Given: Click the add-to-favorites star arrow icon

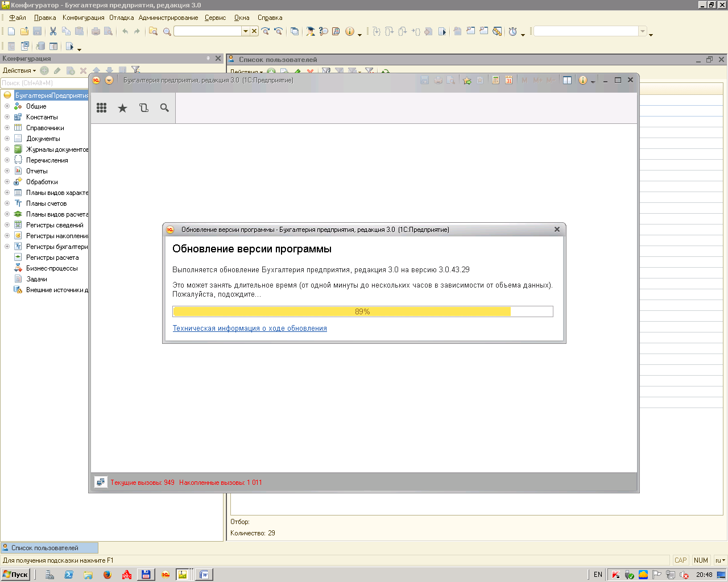Looking at the screenshot, I should (467, 80).
